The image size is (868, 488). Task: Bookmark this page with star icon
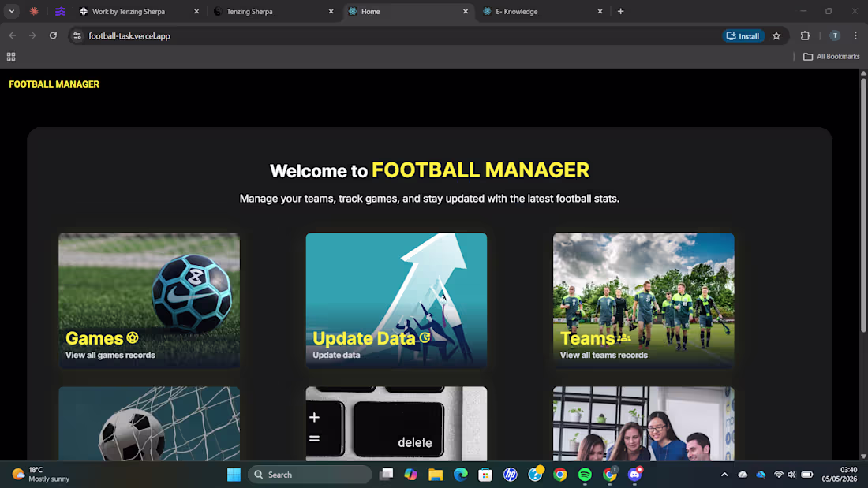(x=776, y=36)
